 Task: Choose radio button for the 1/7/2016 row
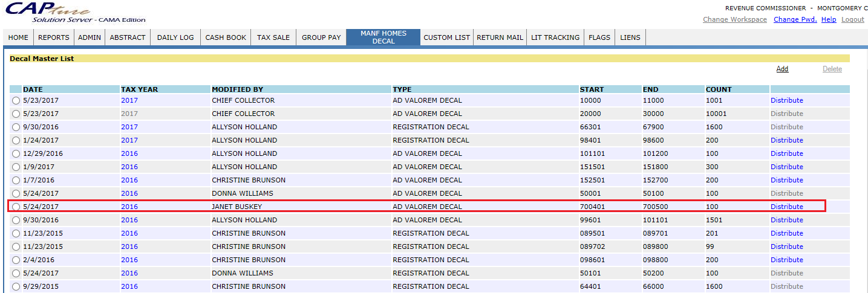16,180
